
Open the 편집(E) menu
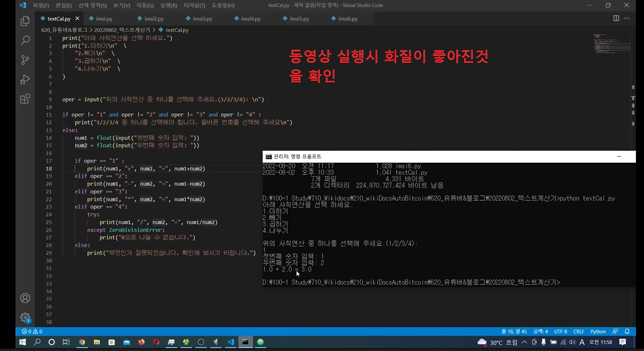click(x=64, y=5)
